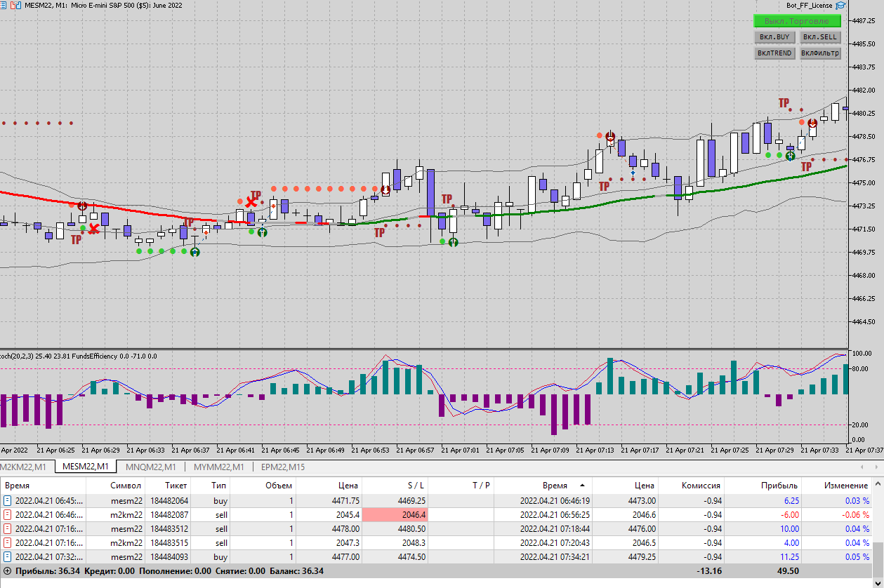Click the deal icon for ticket 184482064
The width and height of the screenshot is (884, 588).
point(8,501)
